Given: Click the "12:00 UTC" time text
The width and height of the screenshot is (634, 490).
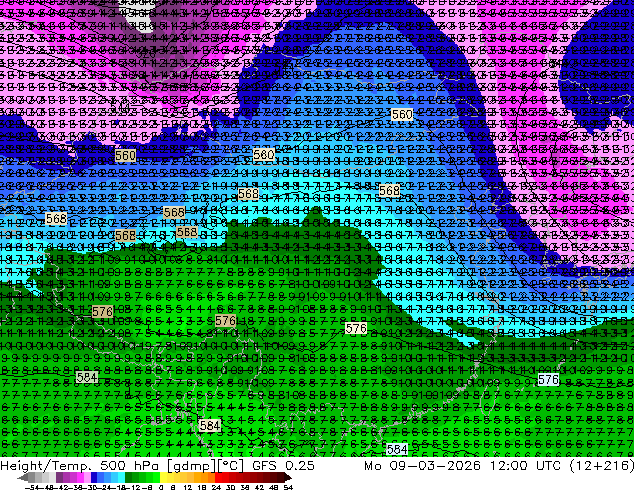Looking at the screenshot, I should [x=525, y=466].
